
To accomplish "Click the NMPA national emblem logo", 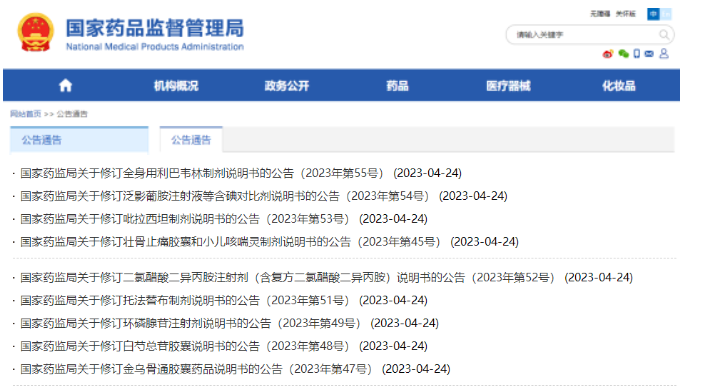I will [x=36, y=32].
